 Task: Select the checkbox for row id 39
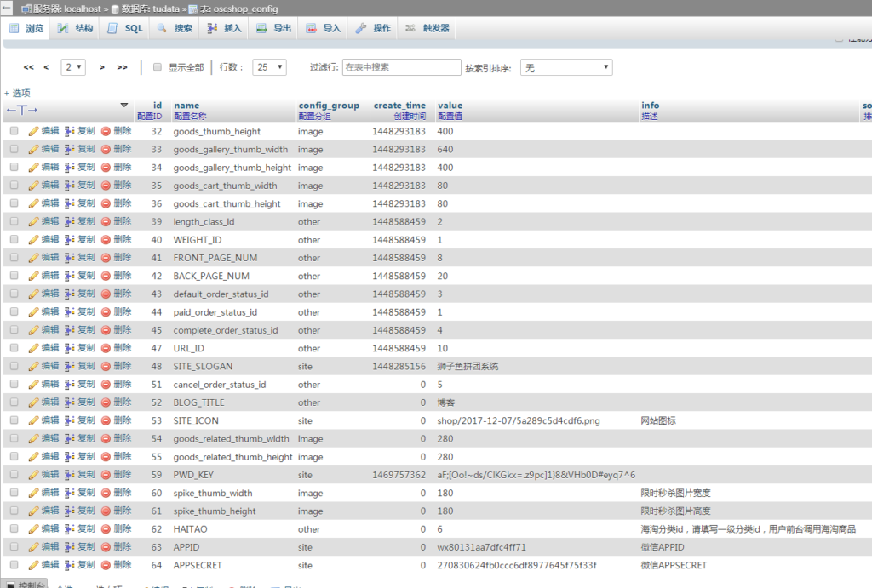point(14,222)
